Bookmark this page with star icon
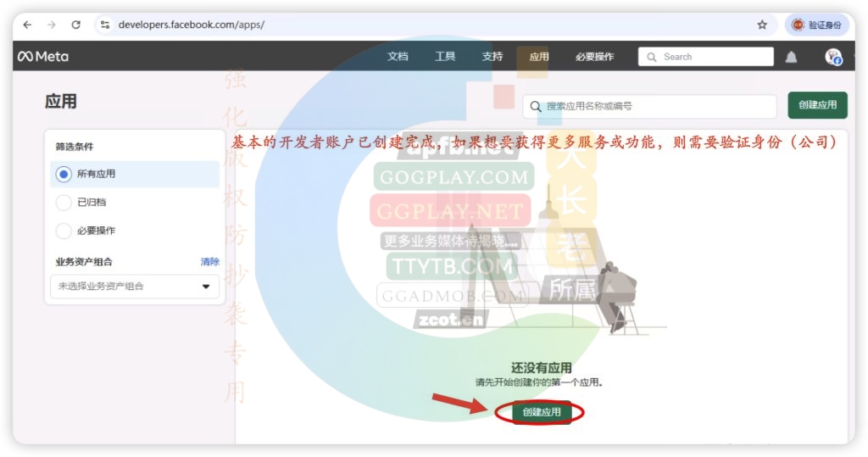 [762, 25]
